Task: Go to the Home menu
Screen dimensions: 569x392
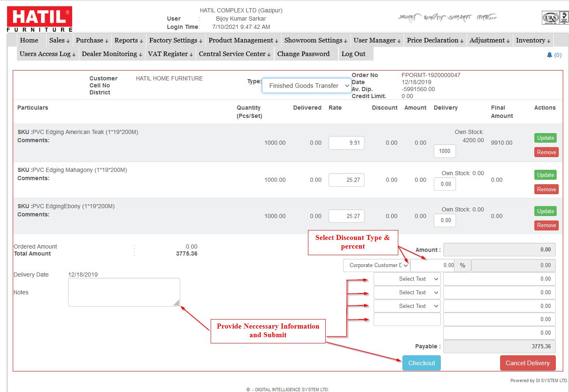Action: pos(29,40)
